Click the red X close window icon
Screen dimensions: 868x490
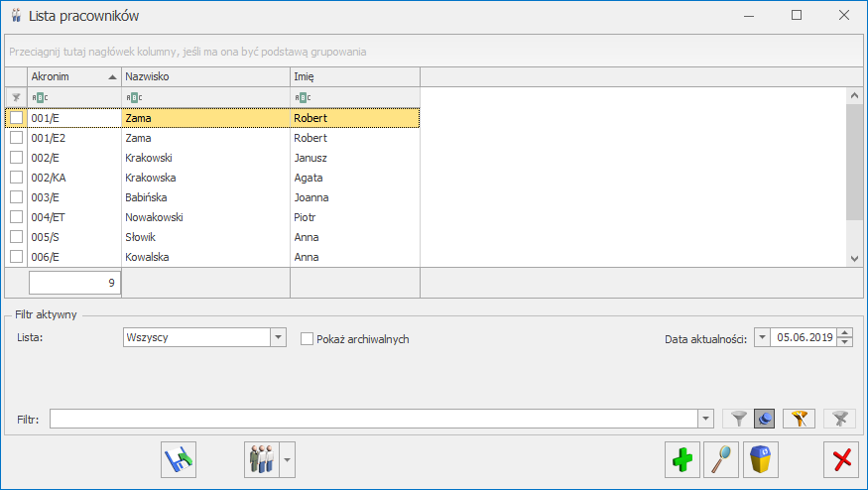841,459
